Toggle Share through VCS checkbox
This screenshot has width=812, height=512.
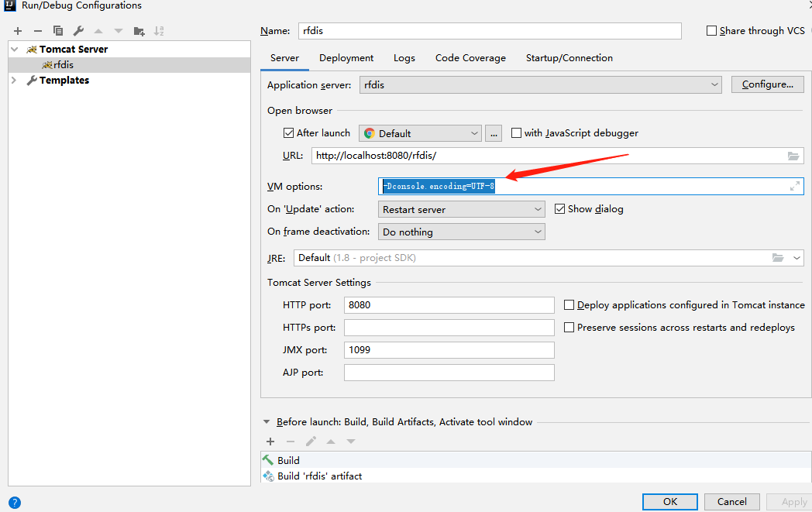tap(711, 30)
